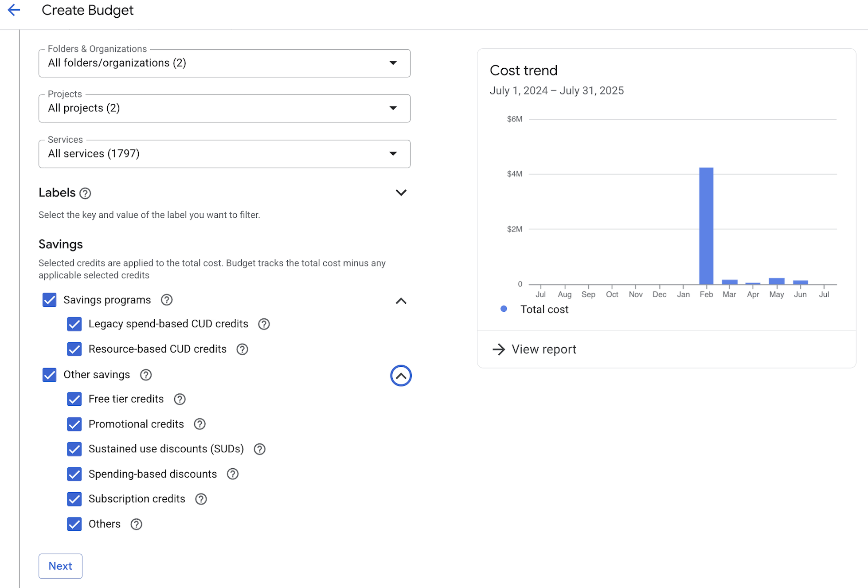868x588 pixels.
Task: Open help for Sustained use discounts
Action: pos(259,449)
